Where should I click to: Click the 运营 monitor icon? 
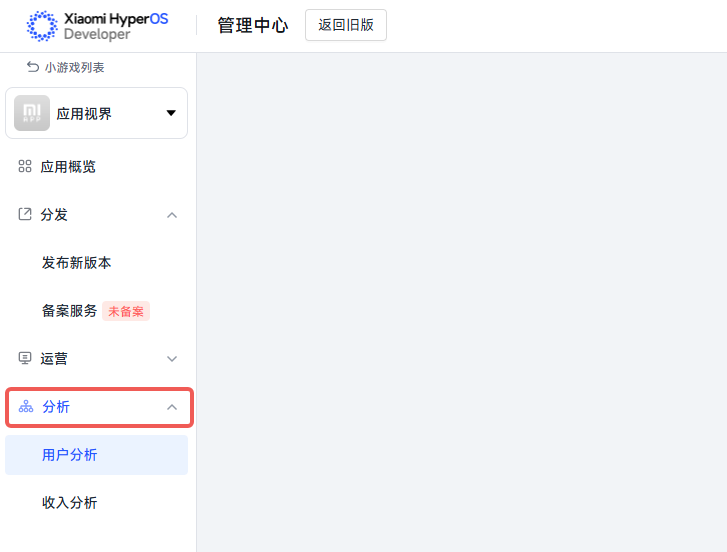click(25, 358)
